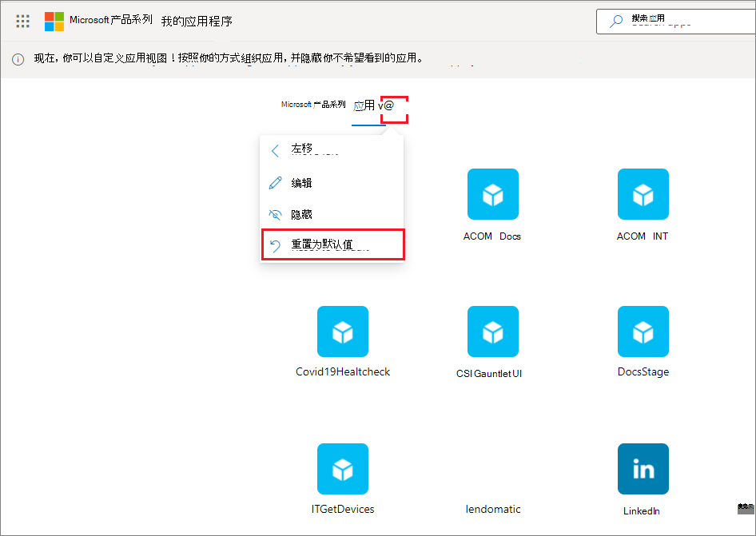Click the pencil edit icon in menu

275,183
